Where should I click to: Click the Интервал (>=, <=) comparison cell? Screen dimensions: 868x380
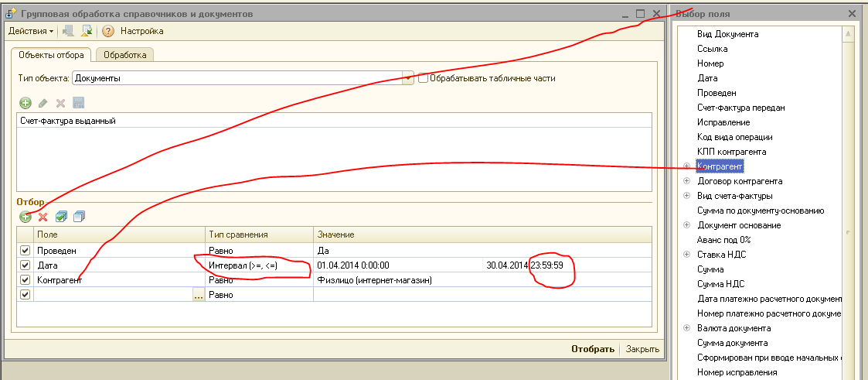[x=259, y=265]
